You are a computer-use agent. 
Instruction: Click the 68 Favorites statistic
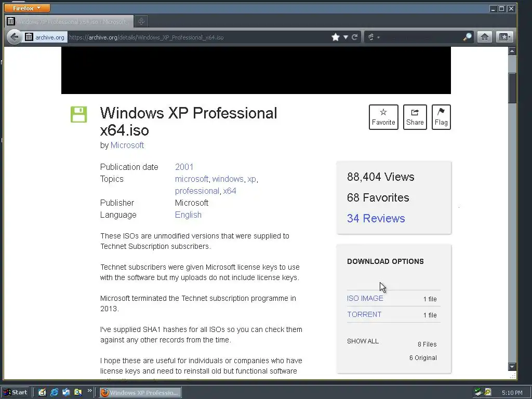378,197
